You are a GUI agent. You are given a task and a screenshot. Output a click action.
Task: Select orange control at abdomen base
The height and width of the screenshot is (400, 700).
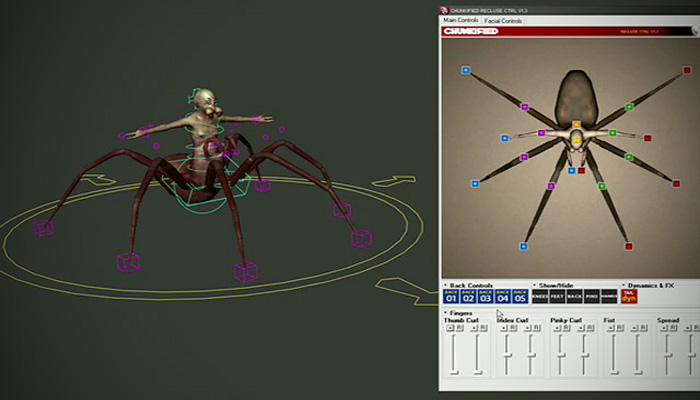point(576,125)
